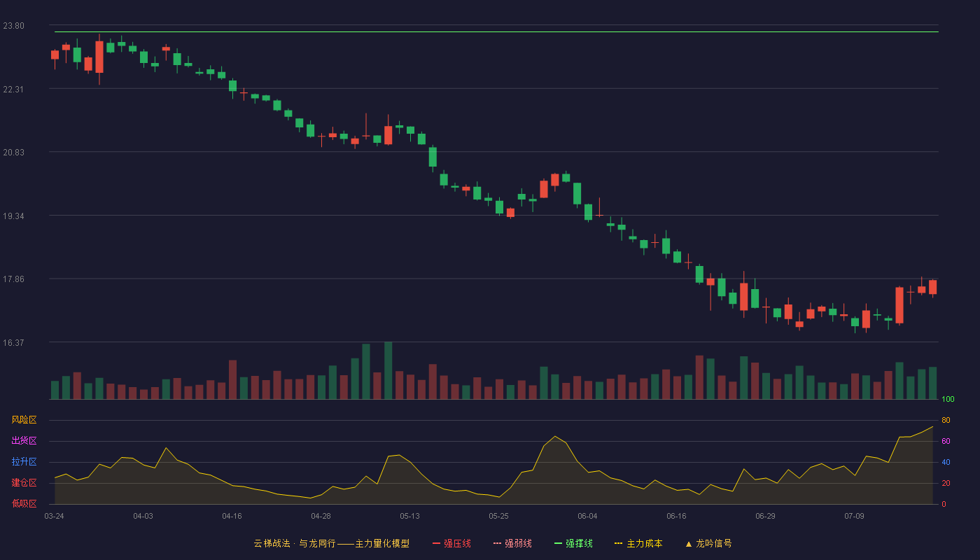Click the rightmost volume bar
This screenshot has width=980, height=560.
(932, 383)
